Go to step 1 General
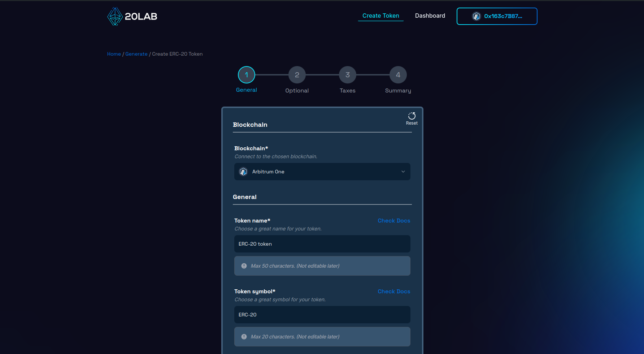 [247, 75]
